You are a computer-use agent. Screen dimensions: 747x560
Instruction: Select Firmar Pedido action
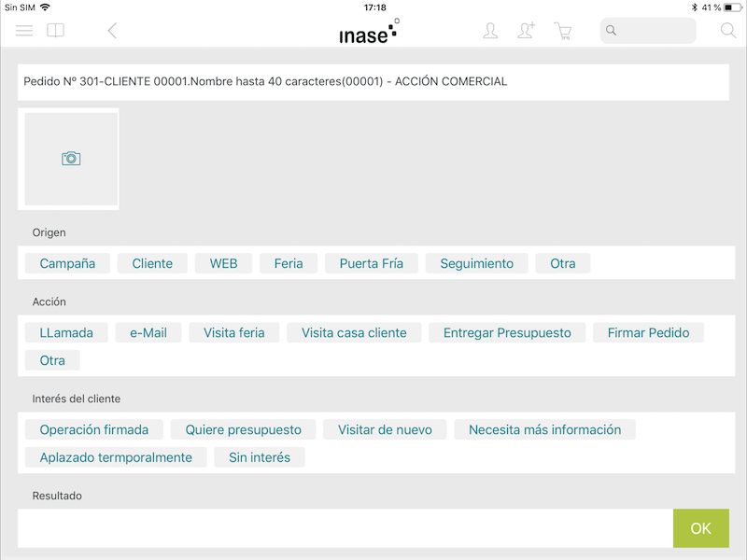[648, 332]
